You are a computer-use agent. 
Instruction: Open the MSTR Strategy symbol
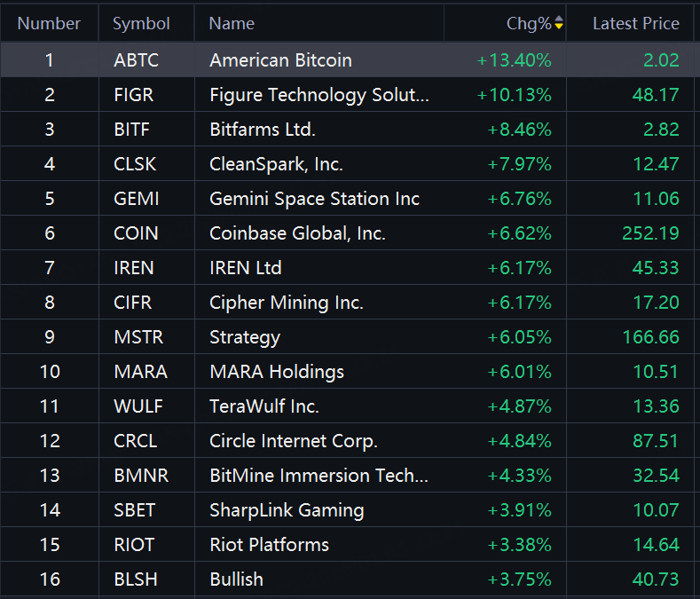[x=138, y=337]
